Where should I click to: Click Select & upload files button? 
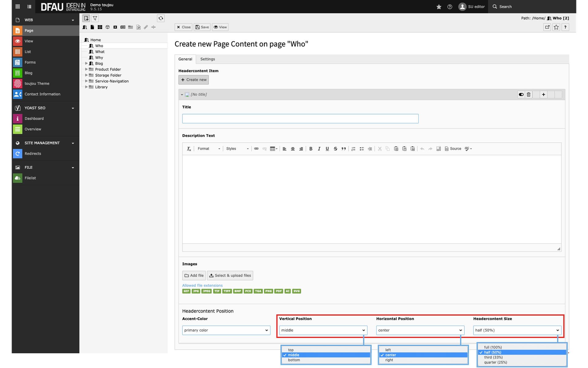[x=230, y=275]
